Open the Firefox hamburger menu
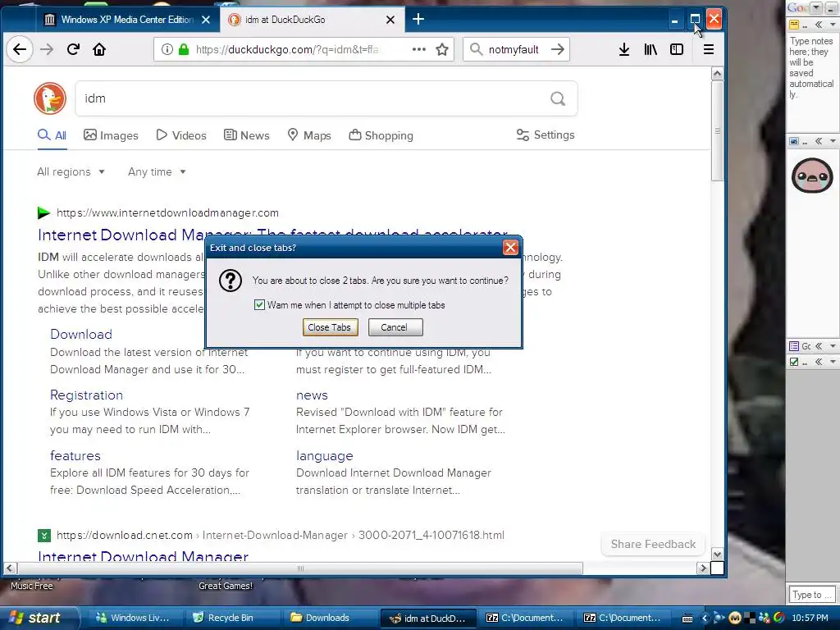The image size is (840, 630). (708, 50)
